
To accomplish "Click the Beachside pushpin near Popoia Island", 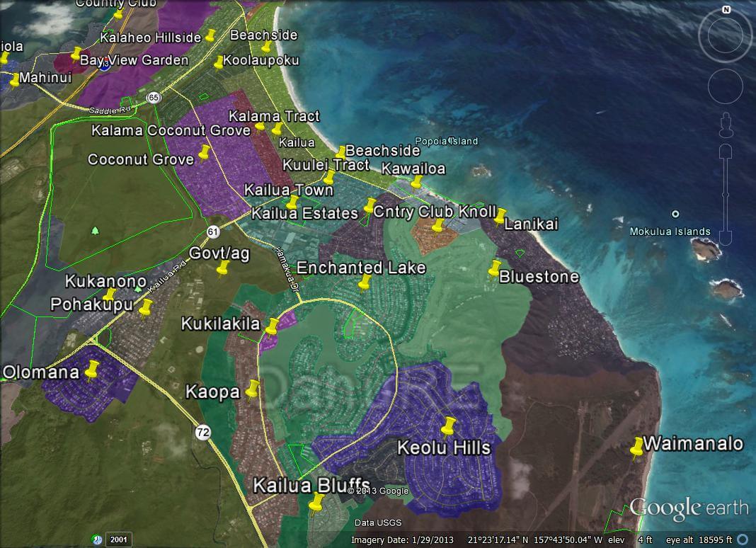I will click(341, 152).
